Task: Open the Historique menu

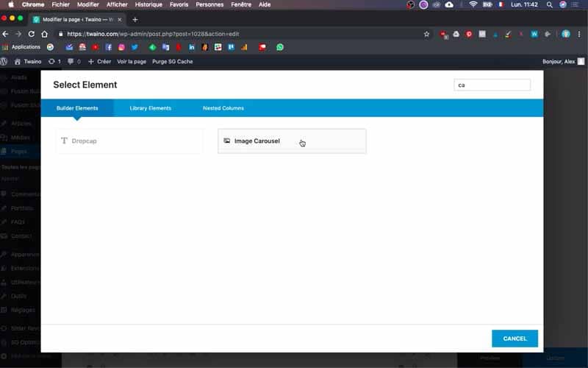Action: 148,4
